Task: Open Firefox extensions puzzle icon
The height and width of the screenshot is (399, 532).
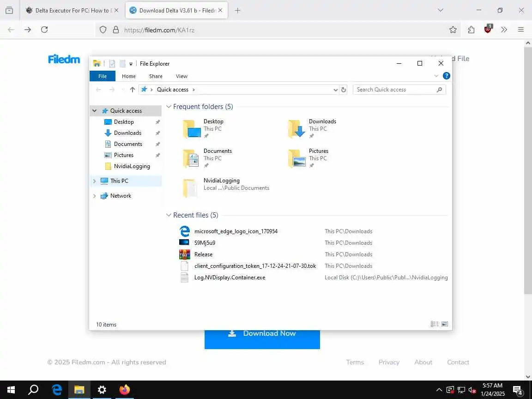Action: tap(471, 30)
